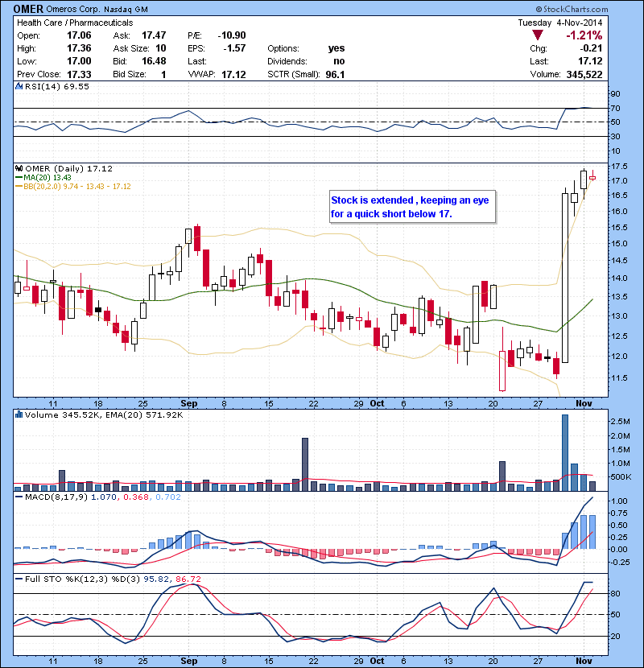The height and width of the screenshot is (668, 644).
Task: Click the Prev Close value 17.33
Action: pyautogui.click(x=79, y=74)
